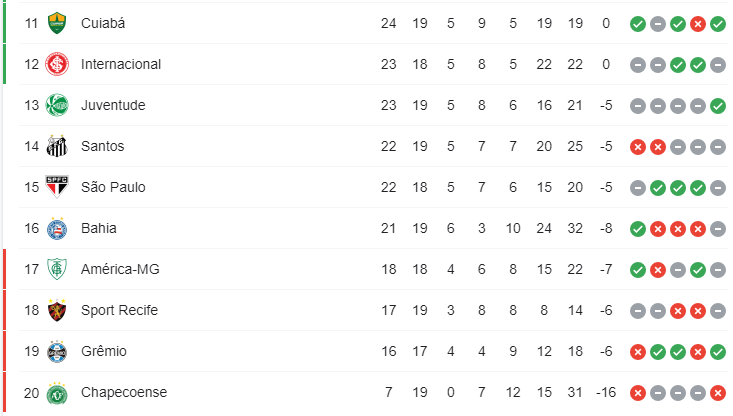The image size is (733, 416).
Task: Select Chapecoense's last loss form icon
Action: (x=718, y=393)
